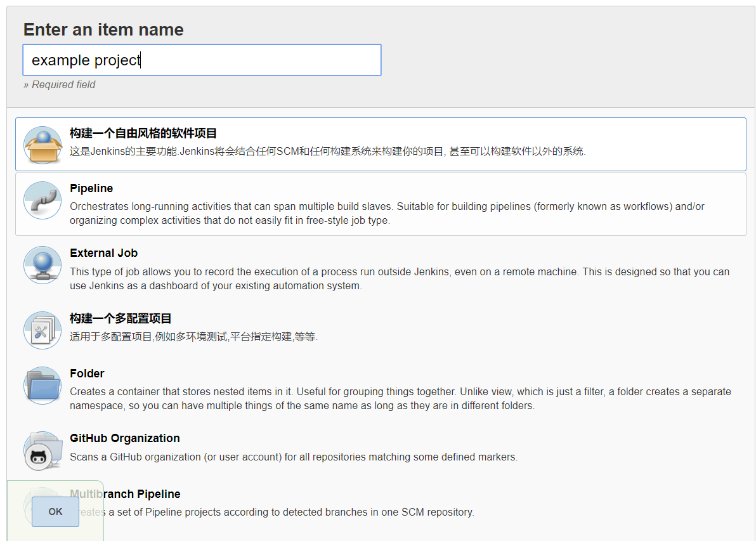
Task: Click the GitHub Organization description about scanning repositories
Action: coord(294,457)
